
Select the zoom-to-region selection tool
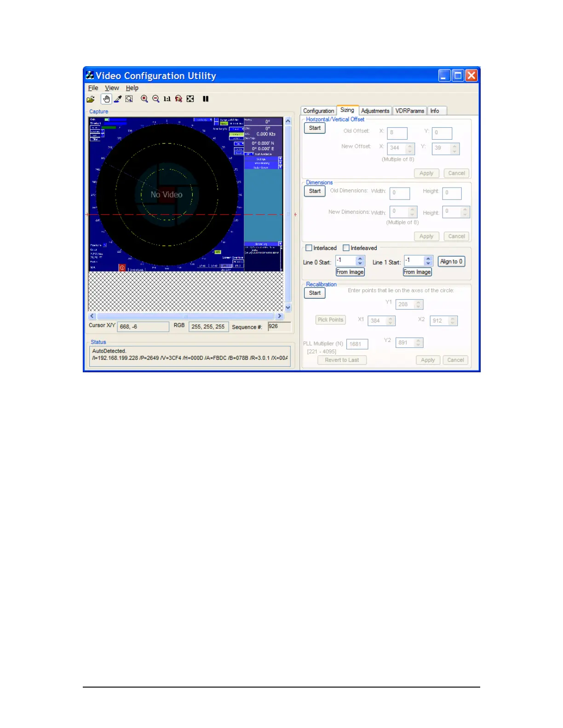129,99
